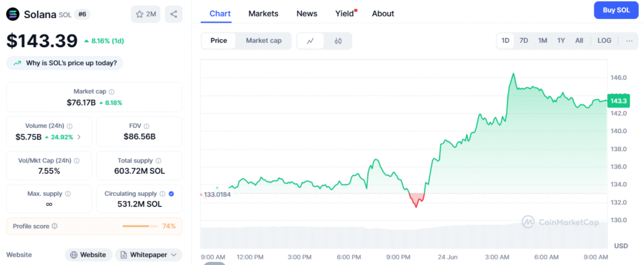Image resolution: width=644 pixels, height=265 pixels.
Task: Expand Volume (24h) details chevron
Action: 79,137
